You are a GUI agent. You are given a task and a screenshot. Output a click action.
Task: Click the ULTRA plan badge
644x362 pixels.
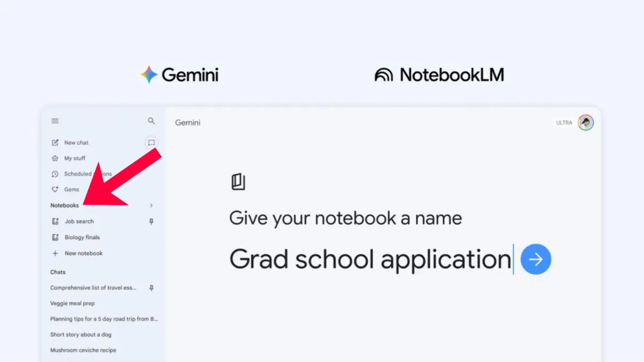(564, 123)
